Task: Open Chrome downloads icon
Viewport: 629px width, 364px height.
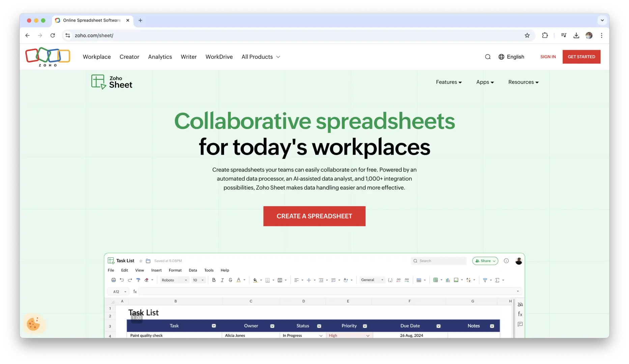Action: pyautogui.click(x=576, y=35)
